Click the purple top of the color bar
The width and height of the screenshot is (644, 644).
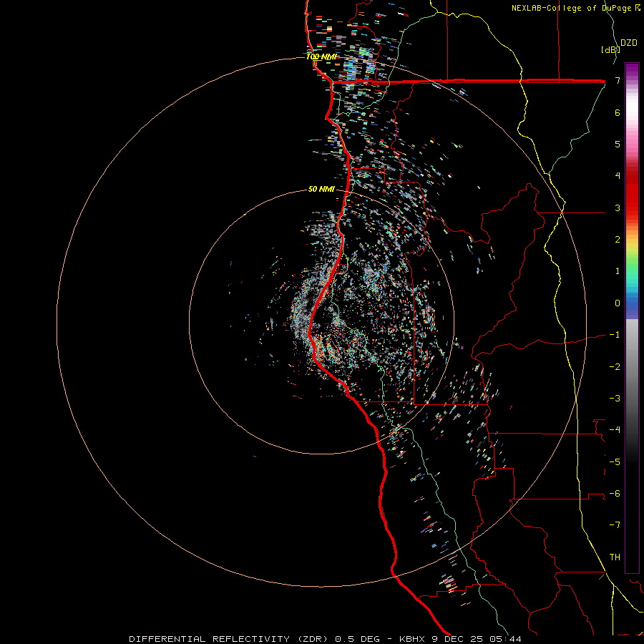632,70
